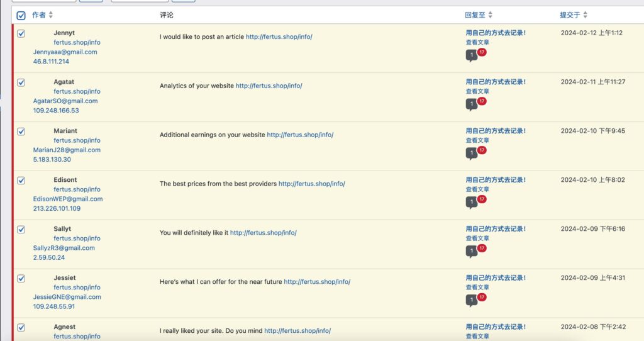Open pending 17 badge in Agatat row
This screenshot has height=341, width=644.
click(x=482, y=101)
